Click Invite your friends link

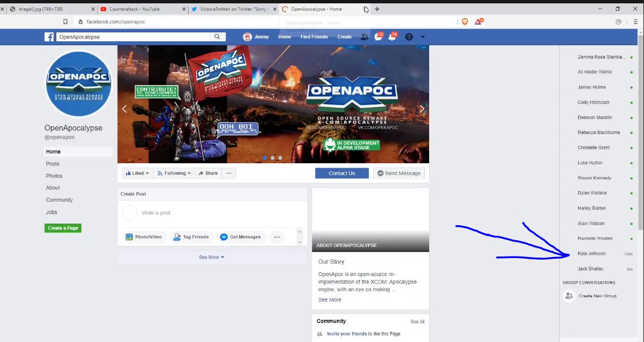[x=347, y=334]
